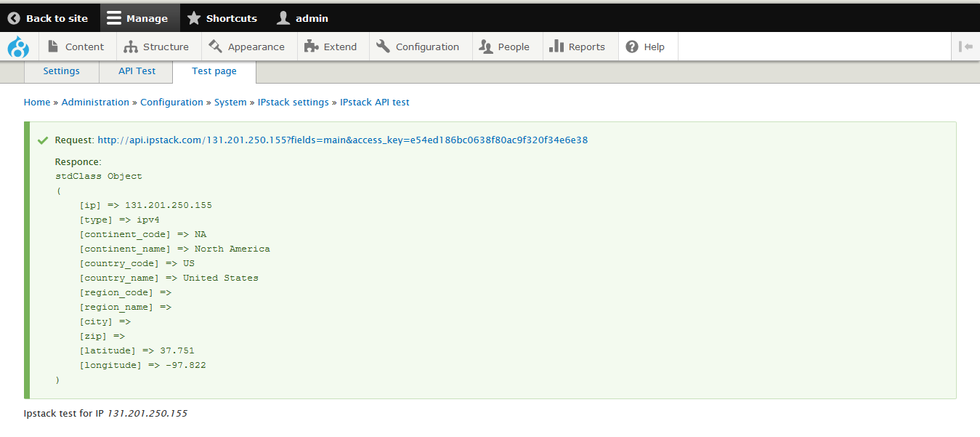Switch to the API Test tab
This screenshot has width=980, height=437.
click(137, 71)
